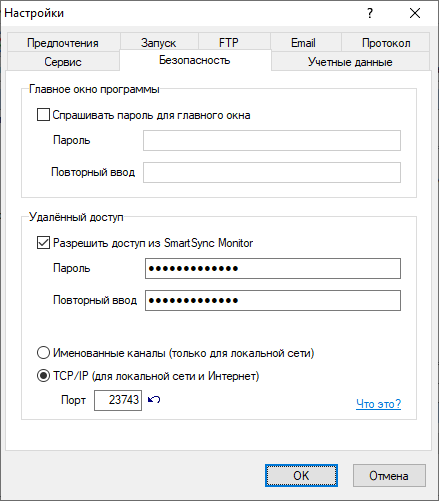439x501 pixels.
Task: Select Именованные каналы radio button
Action: point(43,353)
